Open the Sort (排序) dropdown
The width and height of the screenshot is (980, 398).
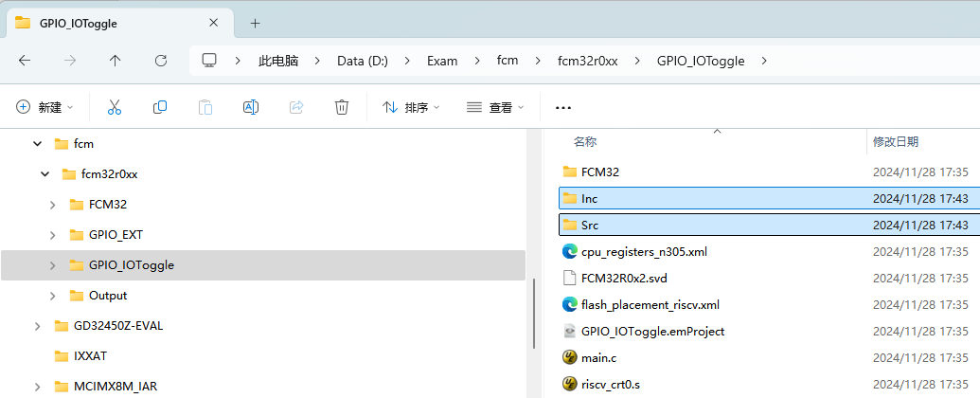pos(411,107)
